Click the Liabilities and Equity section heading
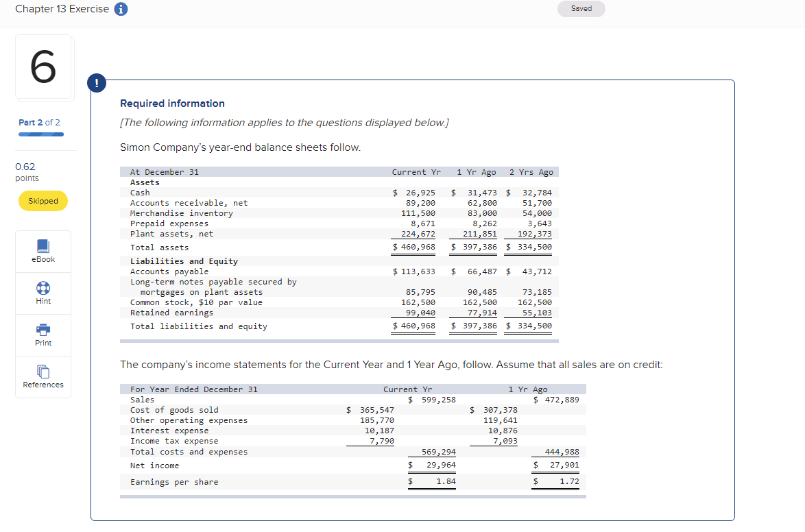Image resolution: width=805 pixels, height=532 pixels. point(184,261)
